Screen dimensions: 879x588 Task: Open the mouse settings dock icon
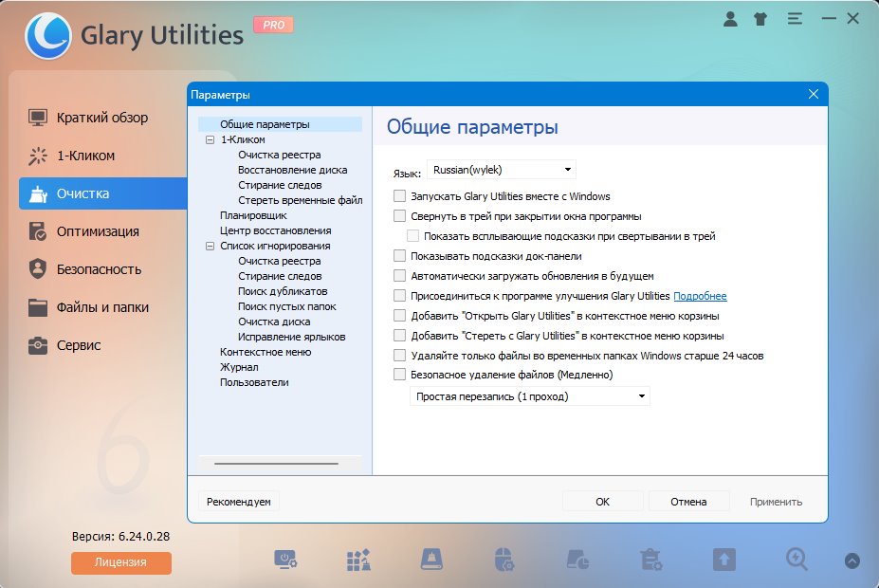(x=504, y=560)
